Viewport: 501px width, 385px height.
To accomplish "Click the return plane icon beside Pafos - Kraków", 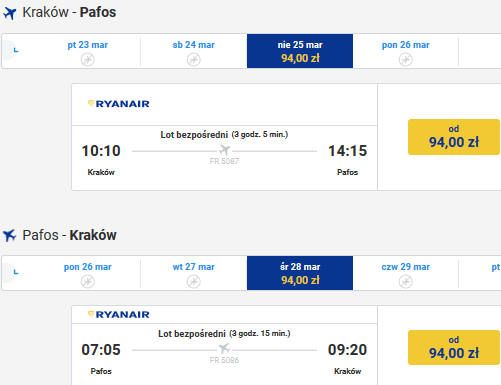I will pyautogui.click(x=10, y=235).
